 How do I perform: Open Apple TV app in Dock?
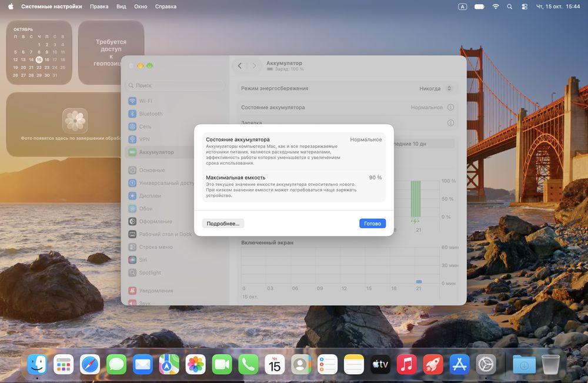point(380,364)
